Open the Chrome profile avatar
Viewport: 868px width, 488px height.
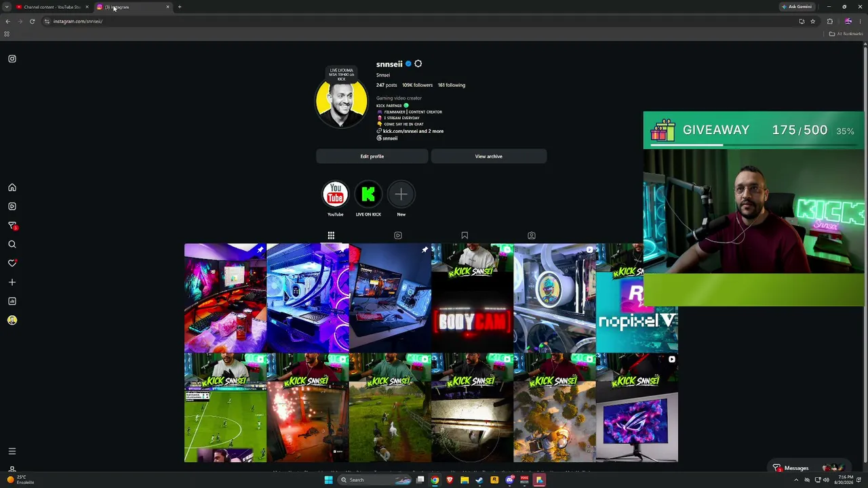848,22
